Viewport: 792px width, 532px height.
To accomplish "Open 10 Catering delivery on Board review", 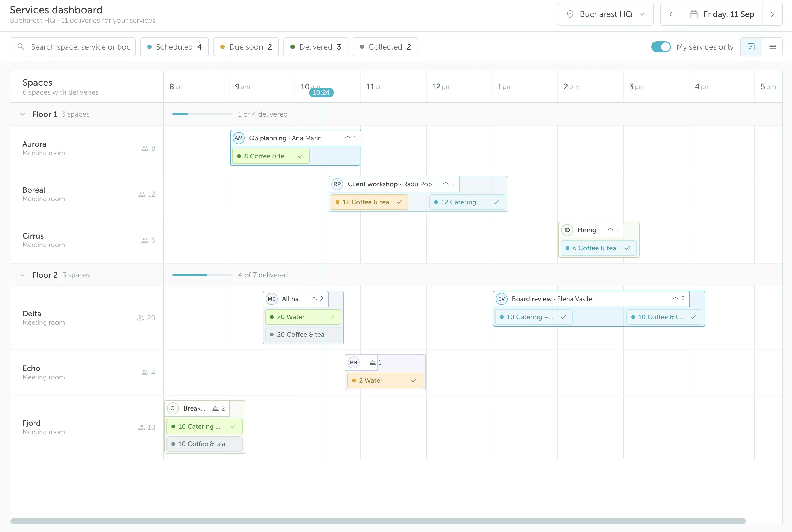I will coord(534,317).
